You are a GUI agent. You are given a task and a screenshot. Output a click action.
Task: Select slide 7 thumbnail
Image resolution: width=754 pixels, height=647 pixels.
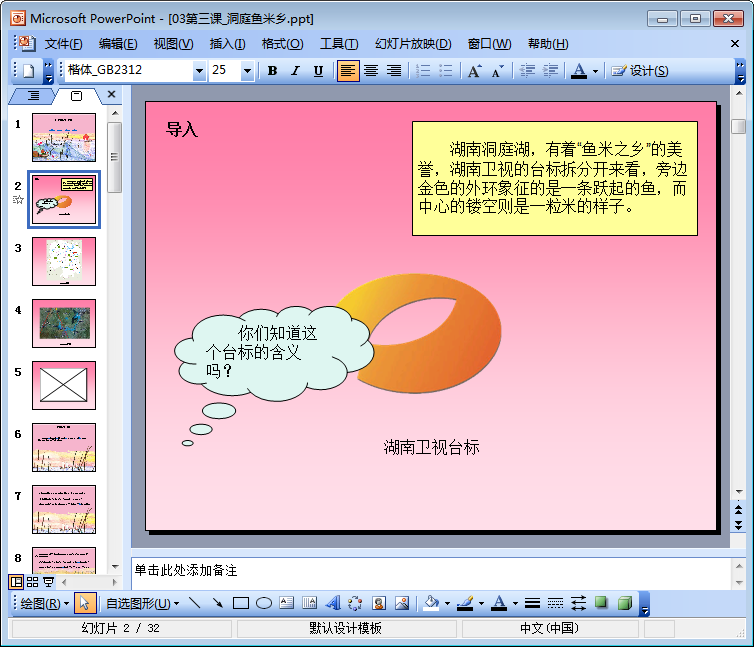[64, 509]
